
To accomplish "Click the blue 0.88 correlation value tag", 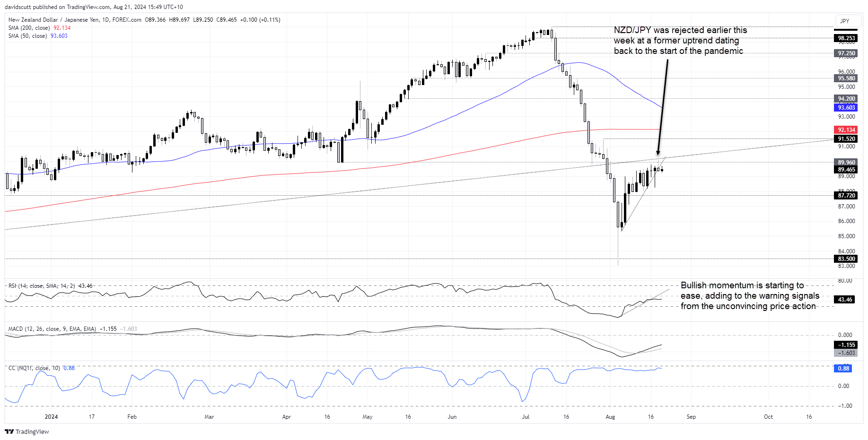I will point(843,369).
